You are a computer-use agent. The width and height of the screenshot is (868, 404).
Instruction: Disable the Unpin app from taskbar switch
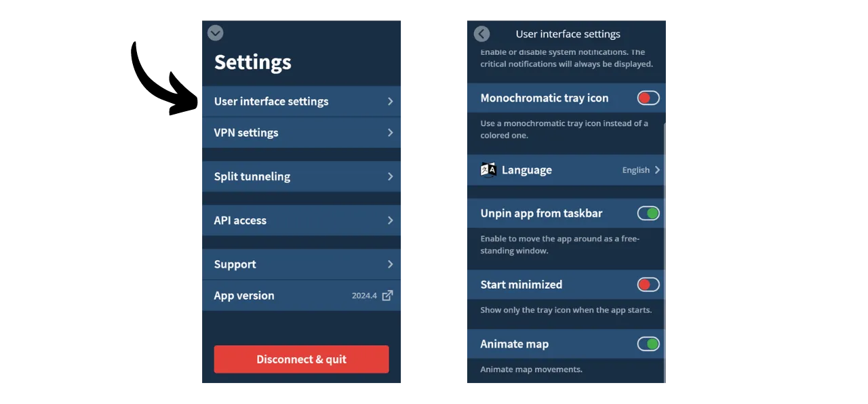click(648, 214)
